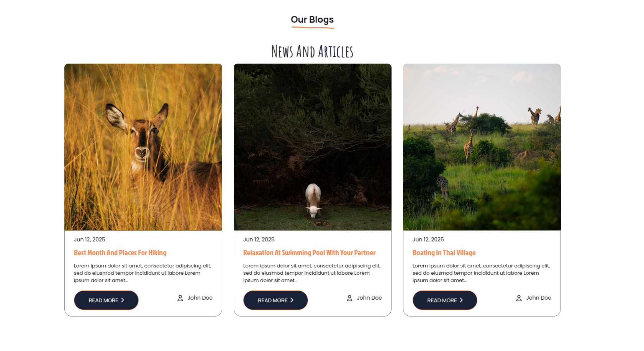Open the Read More button for the hiking article
644x351 pixels.
(x=106, y=300)
